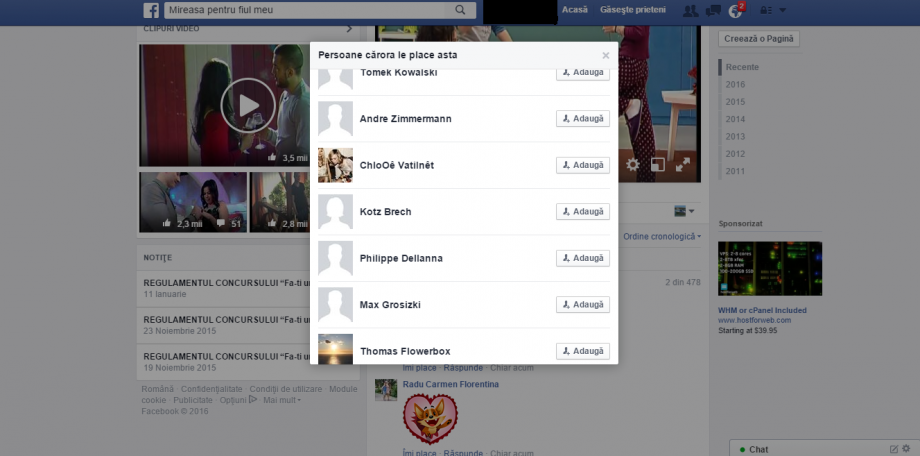Screen dimensions: 920x456
Task: Expand the Mai mult footer dropdown
Action: (282, 400)
